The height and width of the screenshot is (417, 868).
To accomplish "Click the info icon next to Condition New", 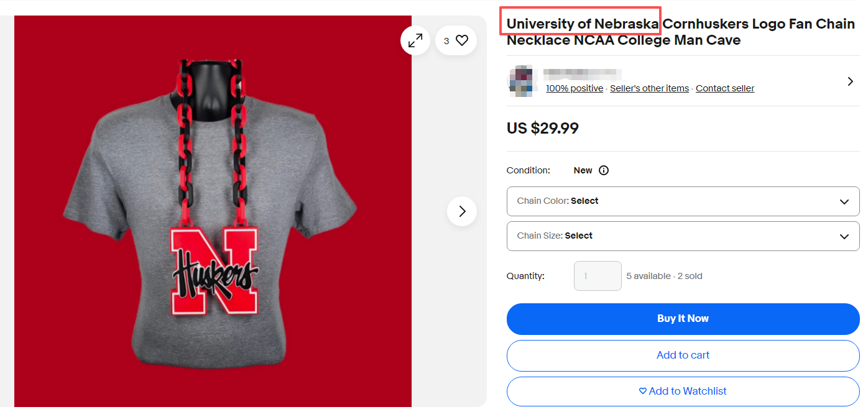I will [604, 170].
